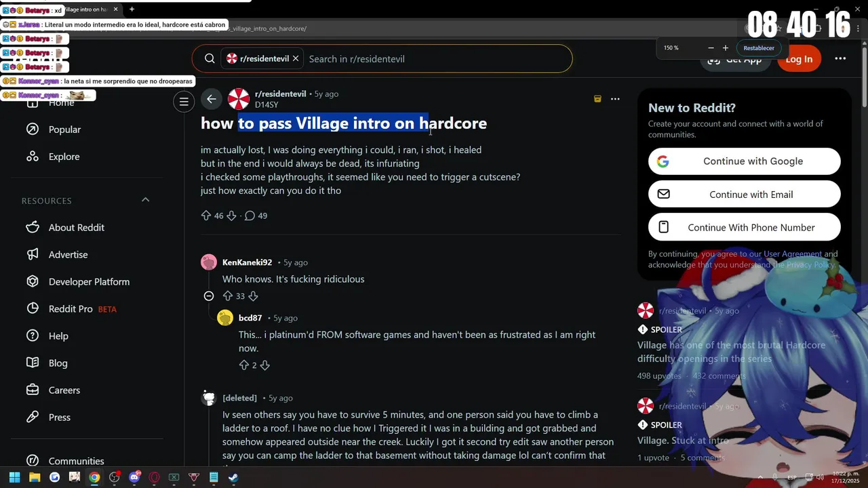The image size is (868, 488).
Task: Open Popular in the left sidebar
Action: point(64,129)
